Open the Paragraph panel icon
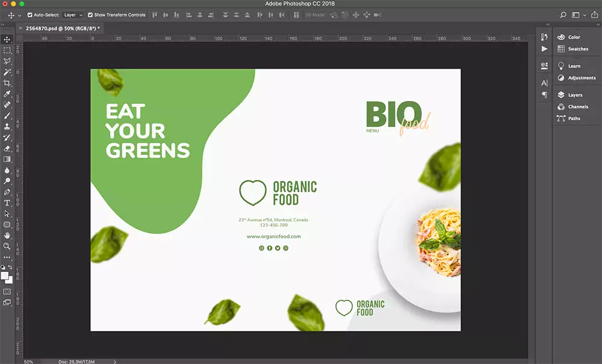602x364 pixels. coord(544,94)
